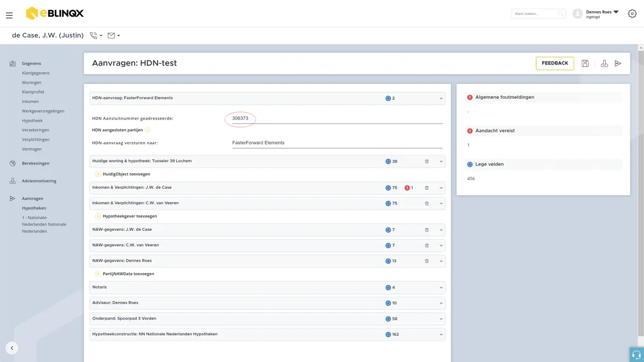The height and width of the screenshot is (362, 644).
Task: Click the FEEDBACK button
Action: tap(555, 63)
